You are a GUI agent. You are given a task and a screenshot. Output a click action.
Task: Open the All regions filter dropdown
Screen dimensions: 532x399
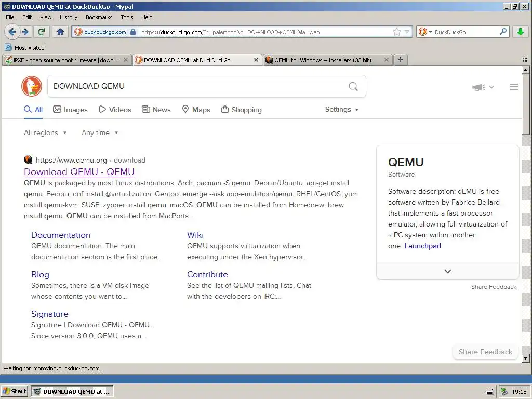point(45,132)
